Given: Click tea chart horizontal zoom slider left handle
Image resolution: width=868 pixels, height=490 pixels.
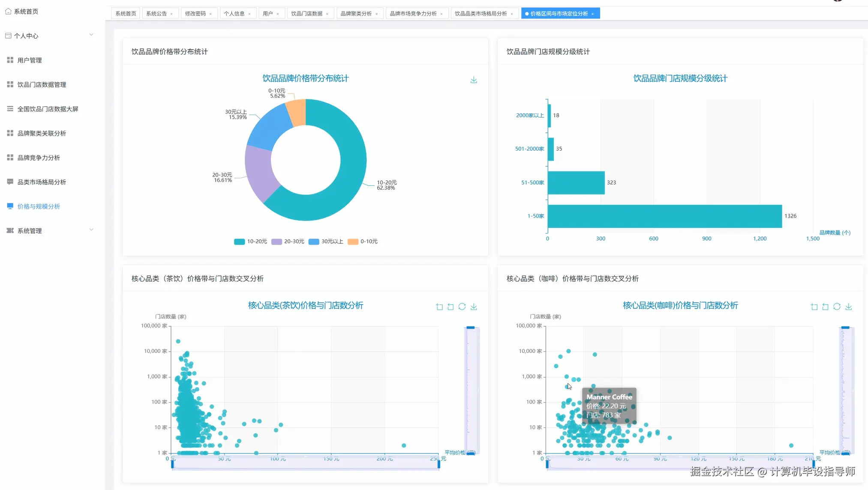Looking at the screenshot, I should [x=172, y=464].
